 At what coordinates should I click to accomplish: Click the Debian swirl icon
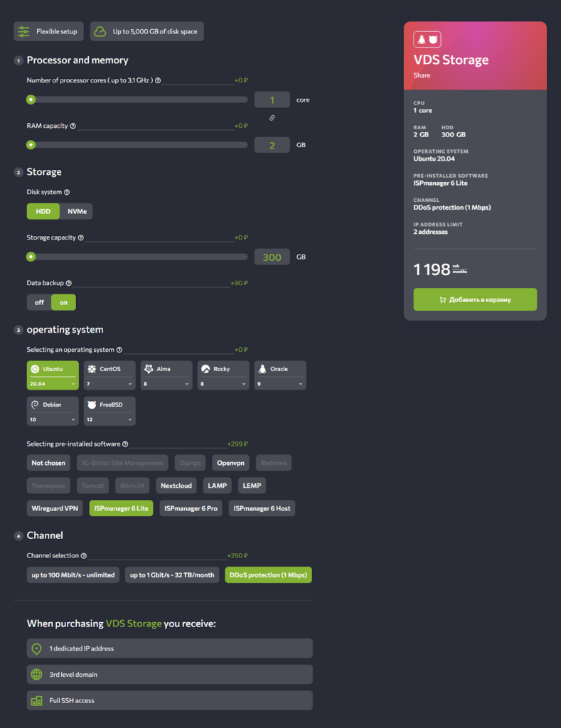click(x=35, y=405)
